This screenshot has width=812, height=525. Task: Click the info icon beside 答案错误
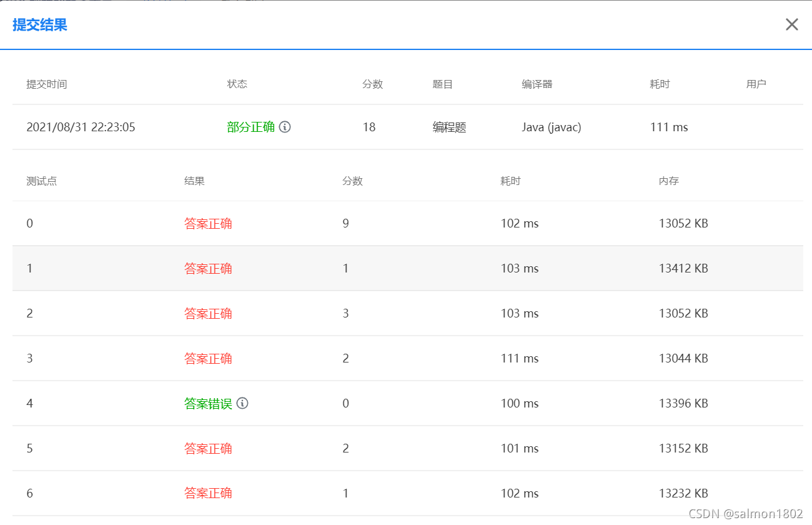click(x=242, y=403)
